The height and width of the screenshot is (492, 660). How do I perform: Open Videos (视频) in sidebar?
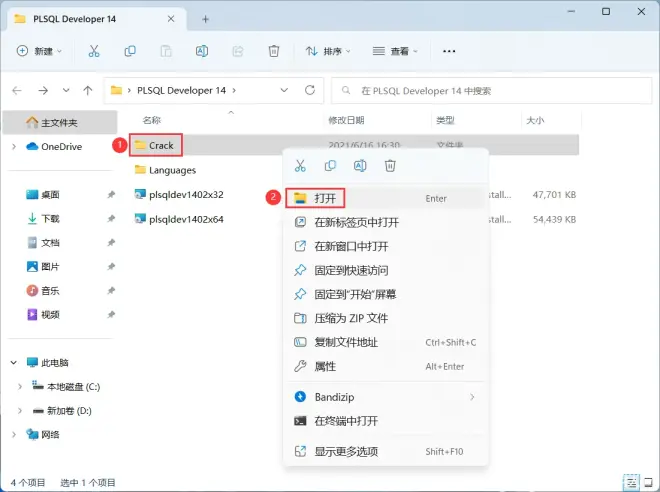(50, 314)
